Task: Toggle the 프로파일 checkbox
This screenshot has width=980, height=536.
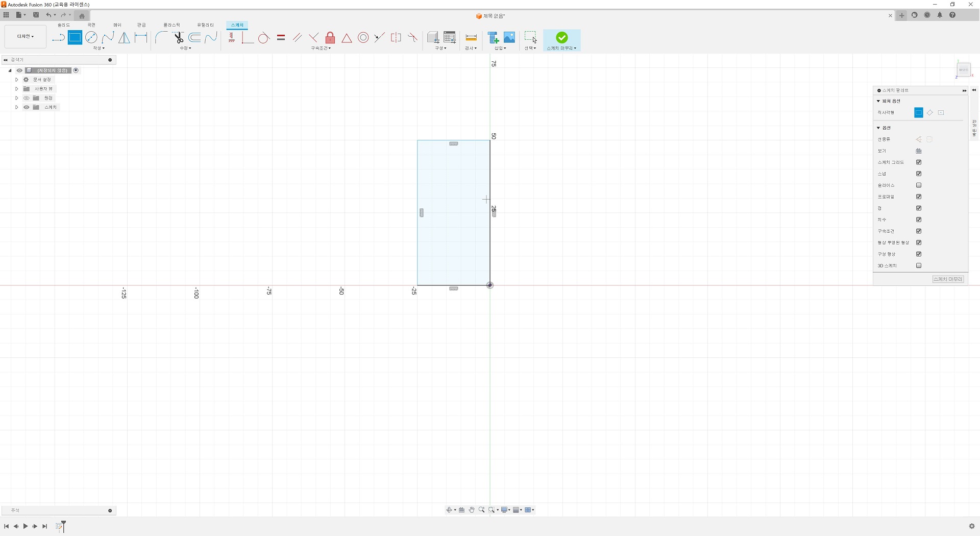Action: pyautogui.click(x=919, y=197)
